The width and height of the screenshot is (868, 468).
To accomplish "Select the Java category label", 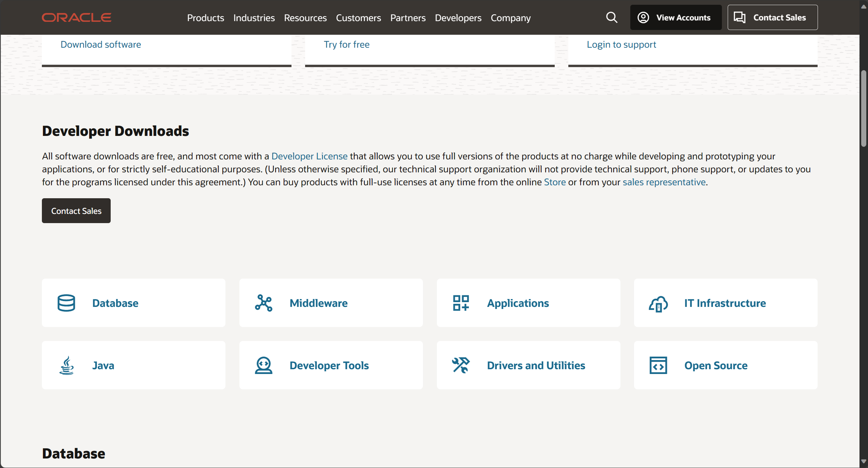I will pos(103,365).
